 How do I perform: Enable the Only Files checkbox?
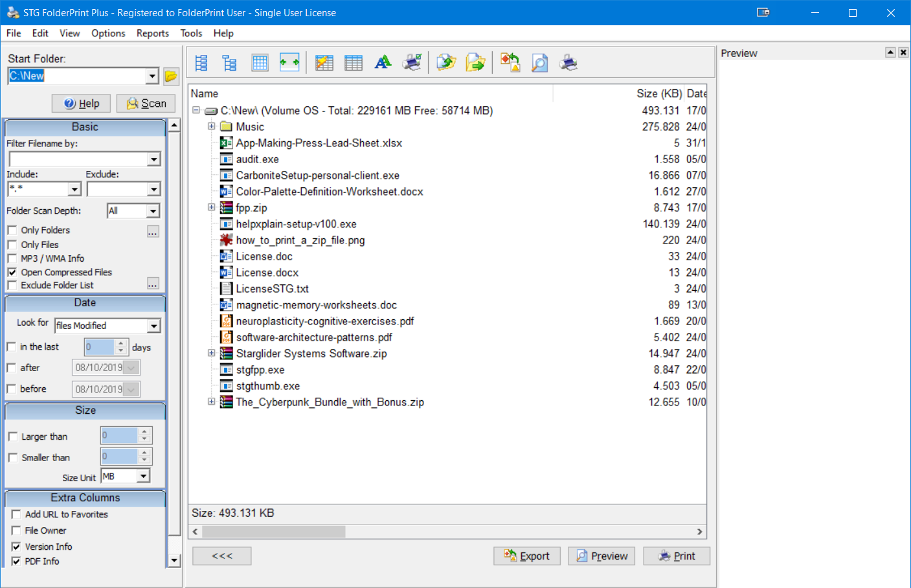pyautogui.click(x=12, y=244)
